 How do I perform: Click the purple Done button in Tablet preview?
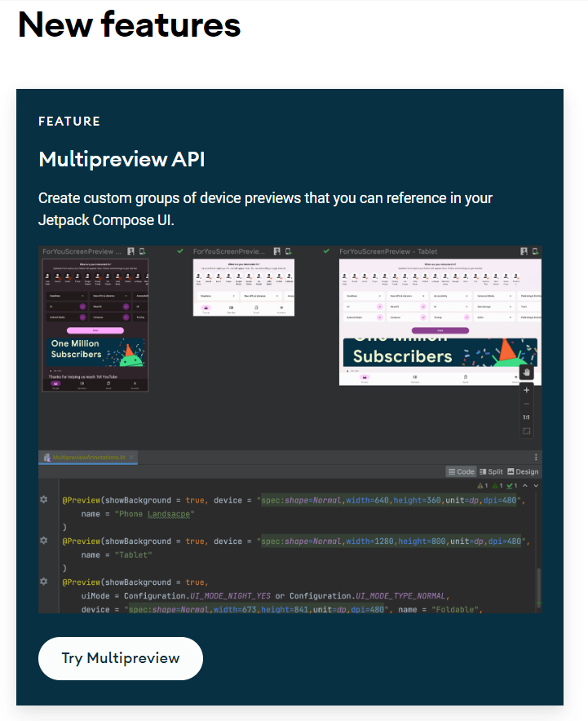440,330
